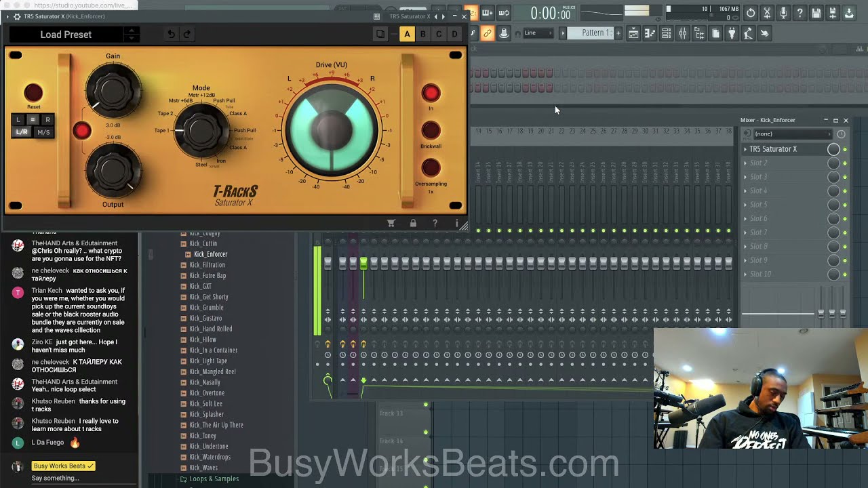Select L/R processing mode
The width and height of the screenshot is (868, 488).
(x=22, y=132)
